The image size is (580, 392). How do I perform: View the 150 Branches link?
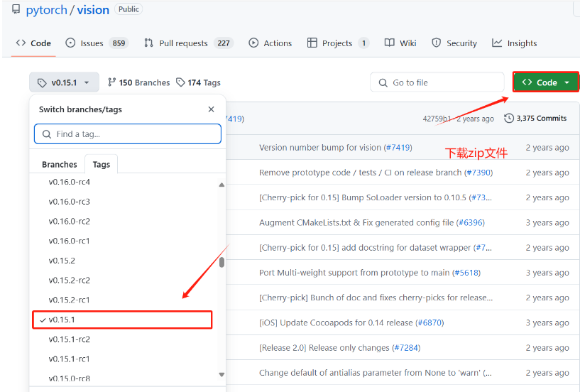[x=138, y=82]
